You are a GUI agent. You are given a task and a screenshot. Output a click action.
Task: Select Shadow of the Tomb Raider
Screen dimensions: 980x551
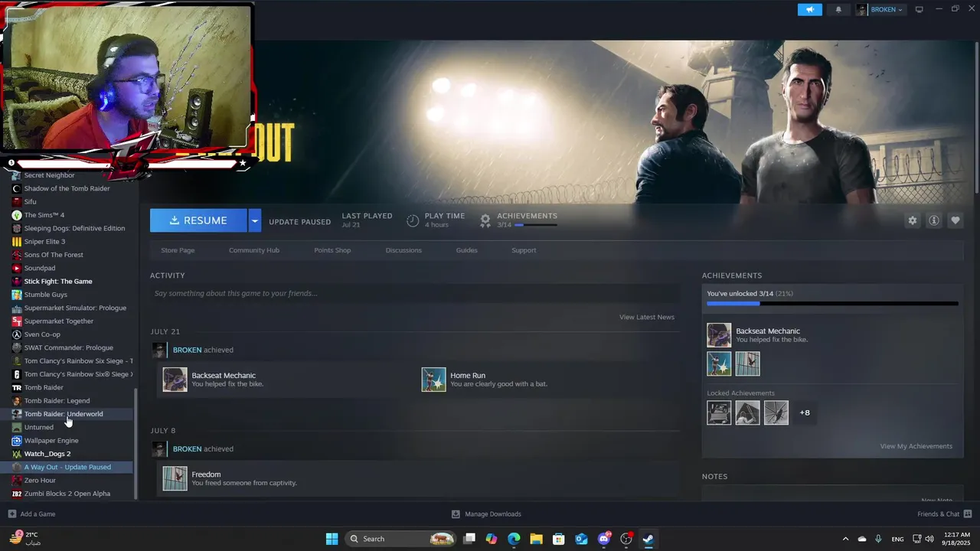point(67,188)
